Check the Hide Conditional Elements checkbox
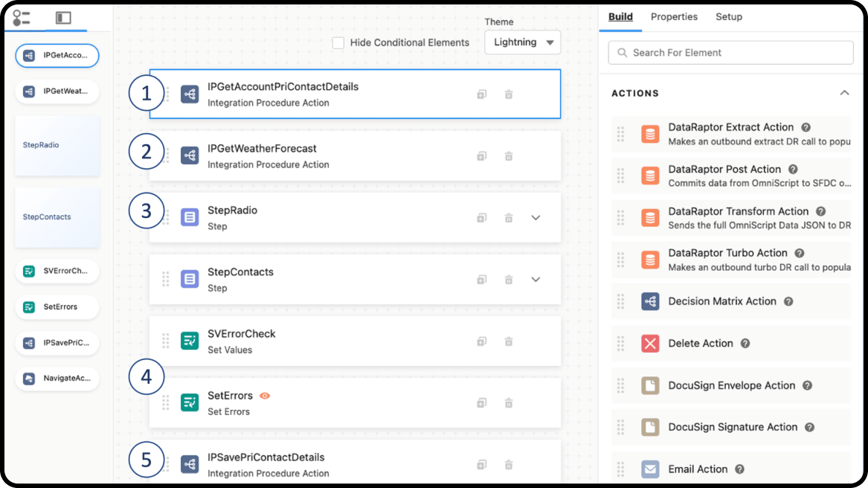 pyautogui.click(x=338, y=43)
